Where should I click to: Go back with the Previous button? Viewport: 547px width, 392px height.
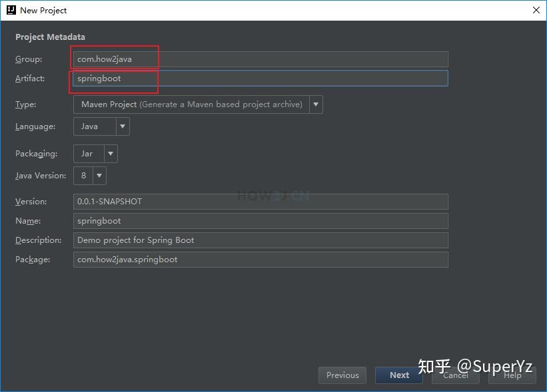pos(342,375)
